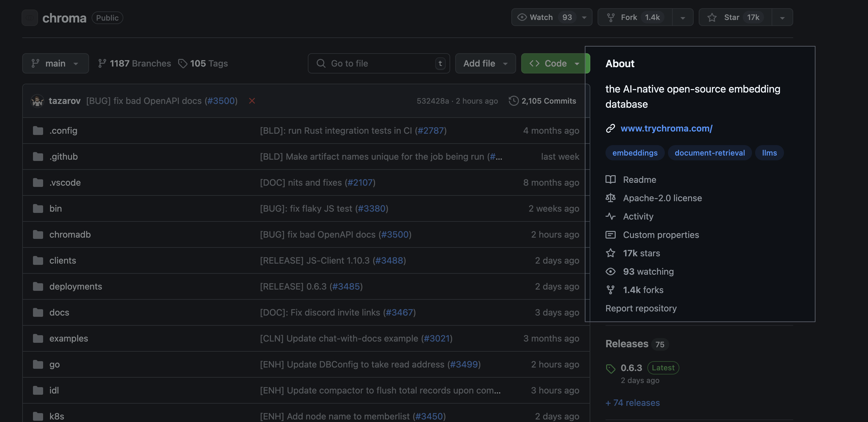View the 2,105 Commits history
This screenshot has height=422, width=868.
point(542,101)
